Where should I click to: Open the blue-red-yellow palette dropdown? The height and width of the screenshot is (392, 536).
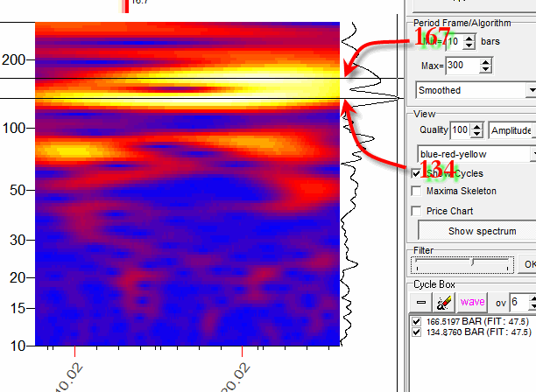(532, 154)
